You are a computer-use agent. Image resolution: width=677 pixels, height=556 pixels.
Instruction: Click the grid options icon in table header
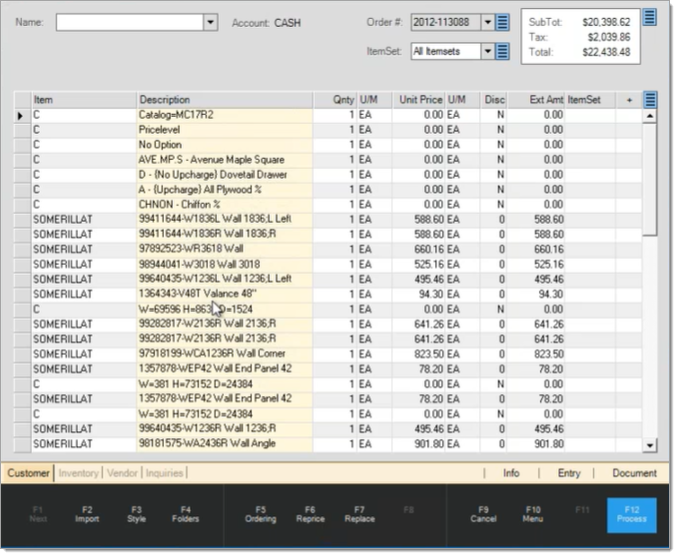click(x=650, y=100)
